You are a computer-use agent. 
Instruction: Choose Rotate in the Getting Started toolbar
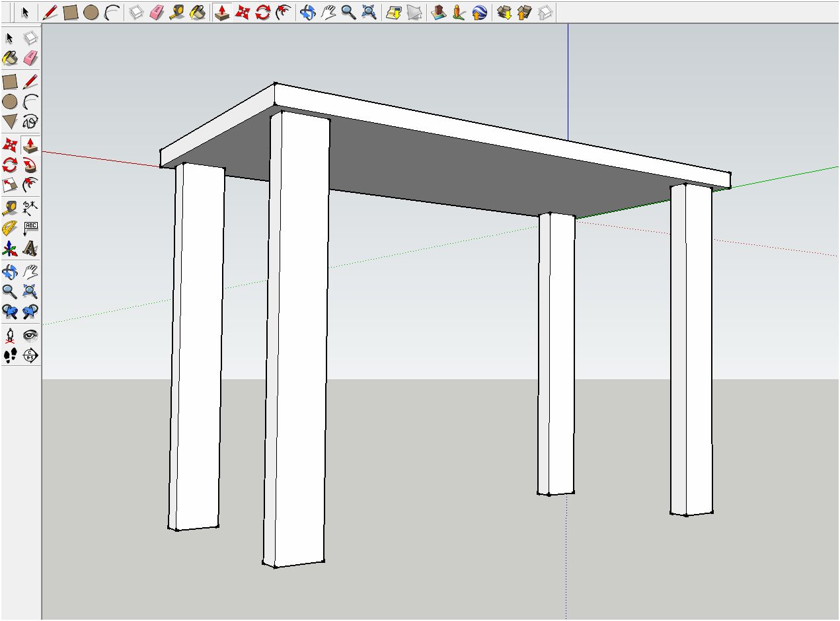pos(263,13)
